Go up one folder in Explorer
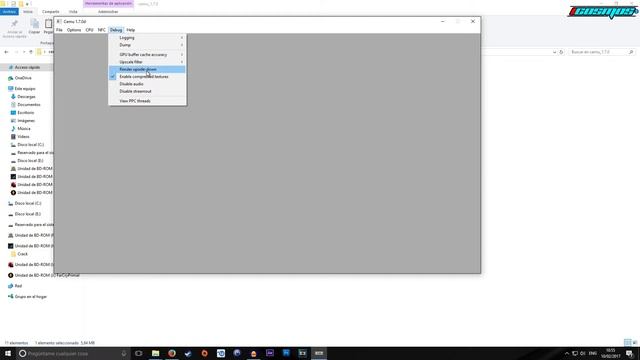The width and height of the screenshot is (640, 360). (x=31, y=52)
